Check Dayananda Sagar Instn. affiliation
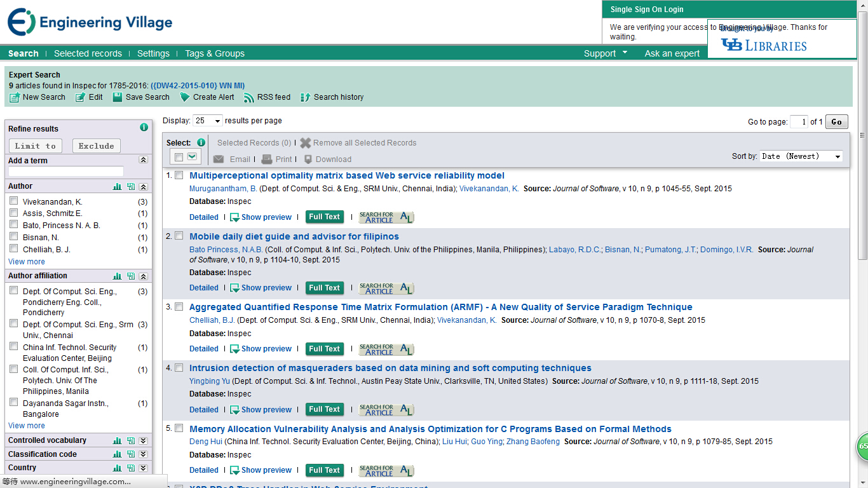The width and height of the screenshot is (868, 488). tap(14, 402)
